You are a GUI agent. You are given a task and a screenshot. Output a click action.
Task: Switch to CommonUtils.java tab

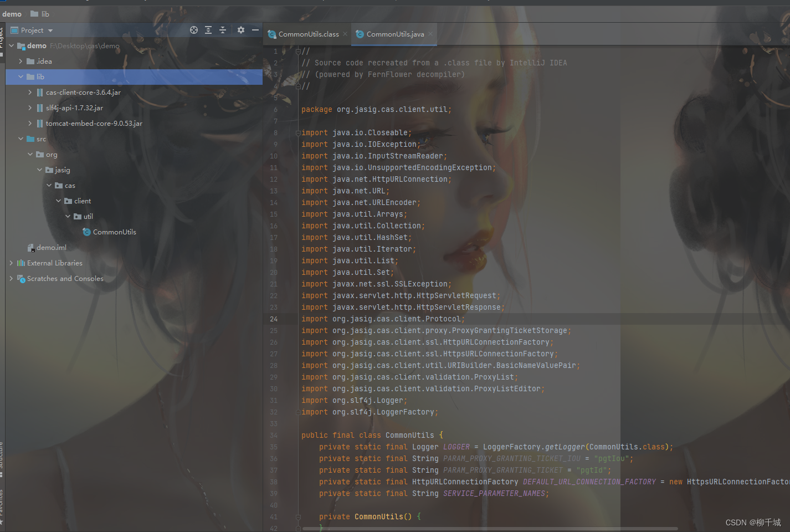[395, 34]
